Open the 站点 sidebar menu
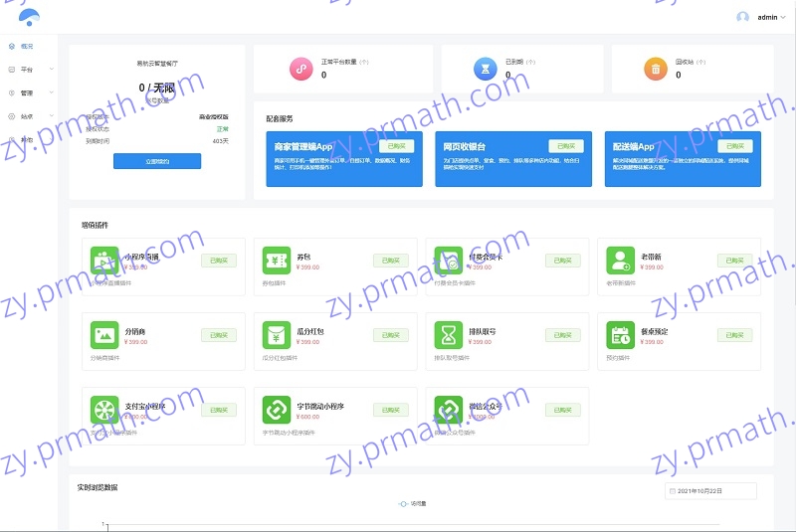 (29, 116)
